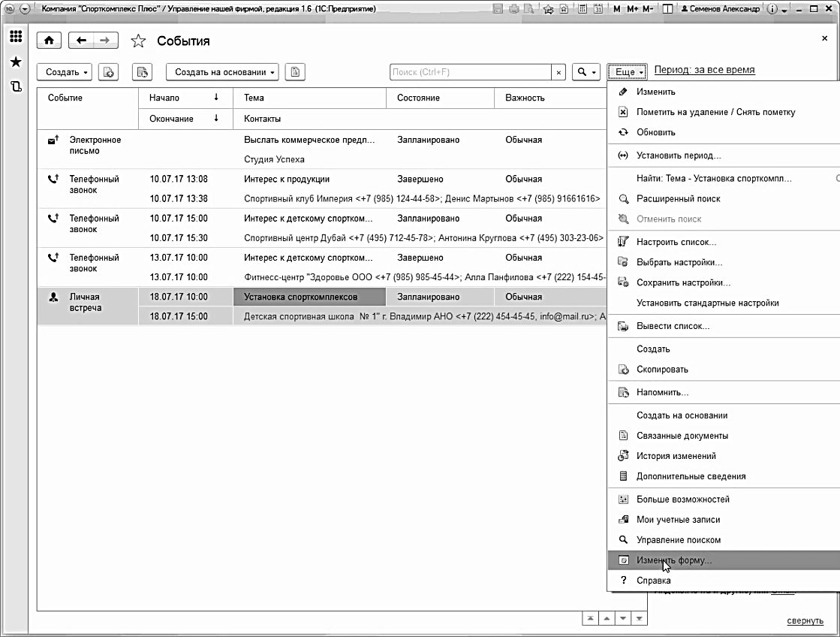The width and height of the screenshot is (840, 637).
Task: Select the row Интерес к продукции
Action: click(321, 189)
